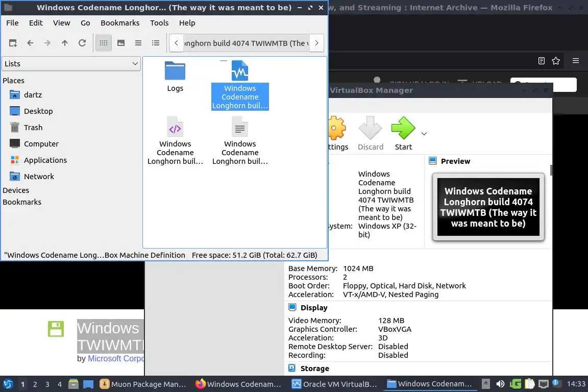Image resolution: width=588 pixels, height=392 pixels.
Task: Switch to Muon Package Manager taskbar entry
Action: (143, 384)
